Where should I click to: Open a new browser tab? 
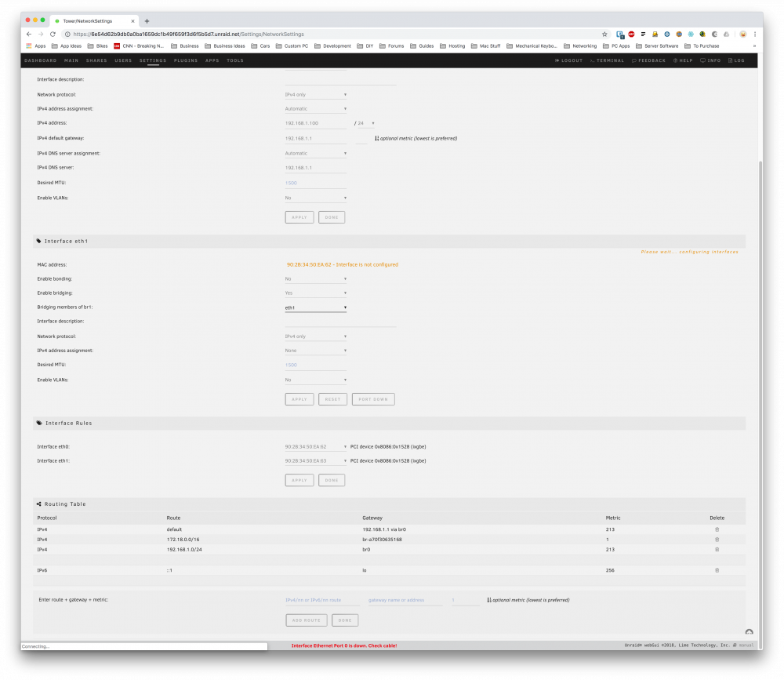coord(147,21)
